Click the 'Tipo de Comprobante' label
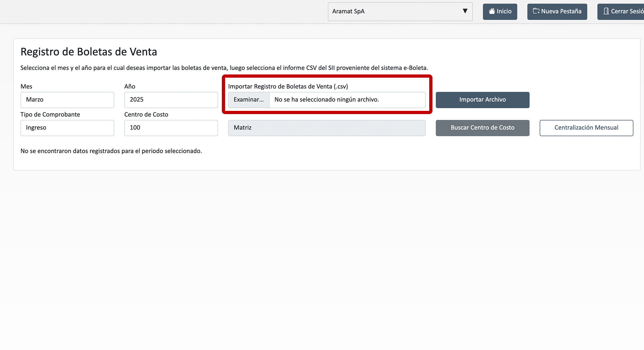 coord(50,114)
